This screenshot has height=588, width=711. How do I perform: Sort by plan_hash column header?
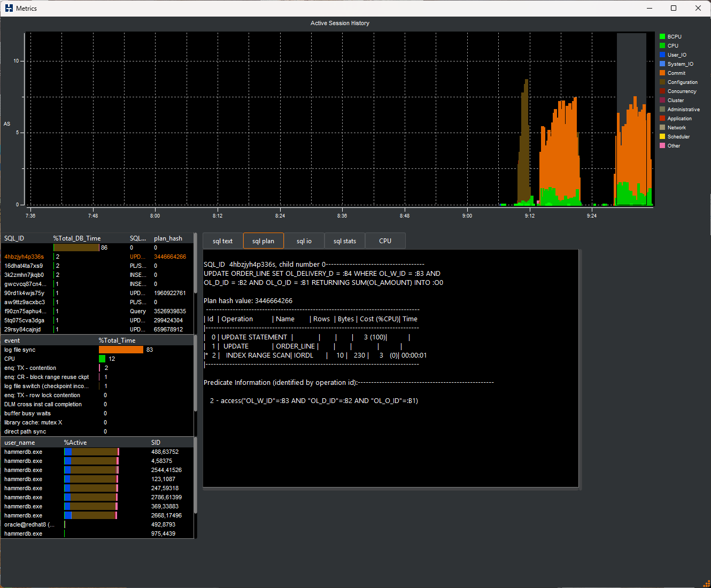click(168, 238)
